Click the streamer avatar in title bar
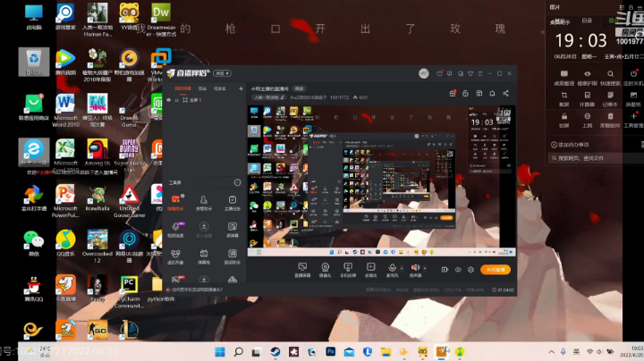 [x=424, y=73]
